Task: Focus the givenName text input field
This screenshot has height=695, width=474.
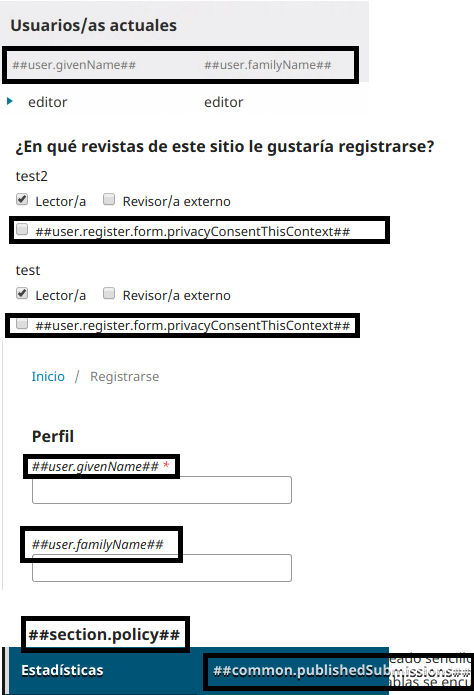Action: pyautogui.click(x=162, y=490)
